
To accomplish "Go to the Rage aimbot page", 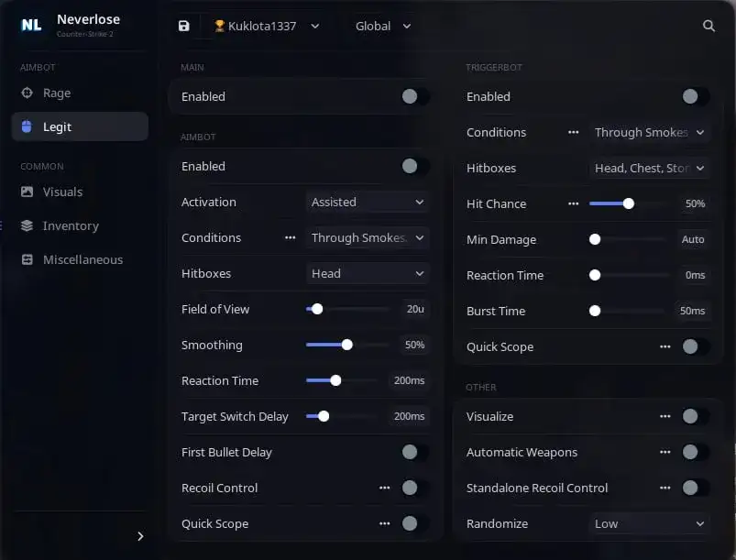I will (56, 93).
